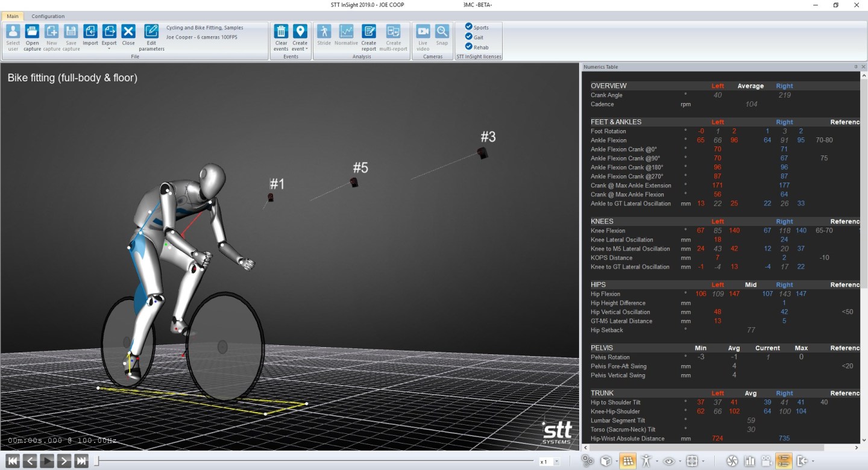Click the video camera icon in bottom toolbar
The width and height of the screenshot is (868, 470).
point(767,461)
